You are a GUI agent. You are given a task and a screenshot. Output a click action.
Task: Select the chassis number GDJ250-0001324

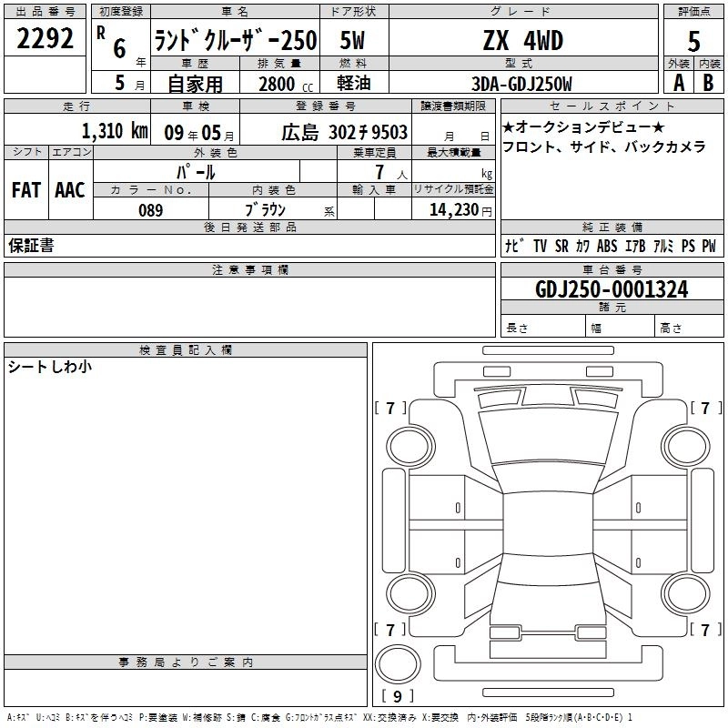pyautogui.click(x=612, y=289)
